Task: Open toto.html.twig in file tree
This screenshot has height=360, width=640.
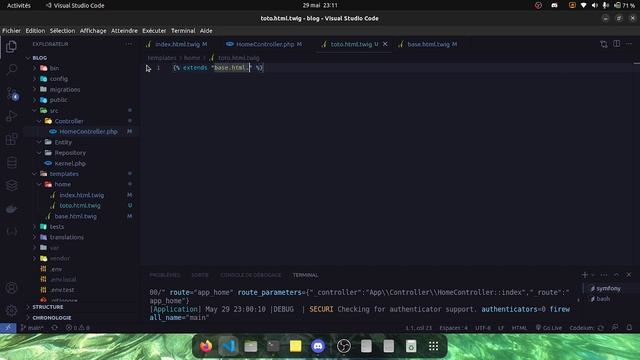Action: tap(80, 206)
